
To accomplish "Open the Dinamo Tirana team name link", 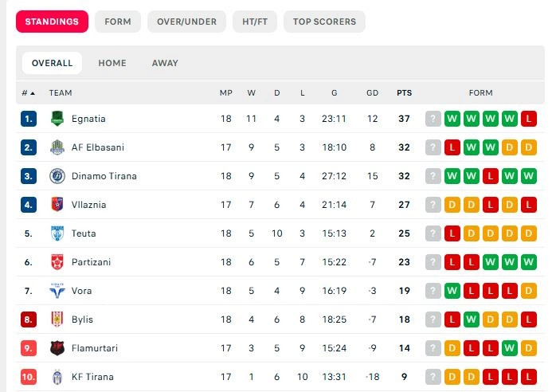I will tap(104, 176).
